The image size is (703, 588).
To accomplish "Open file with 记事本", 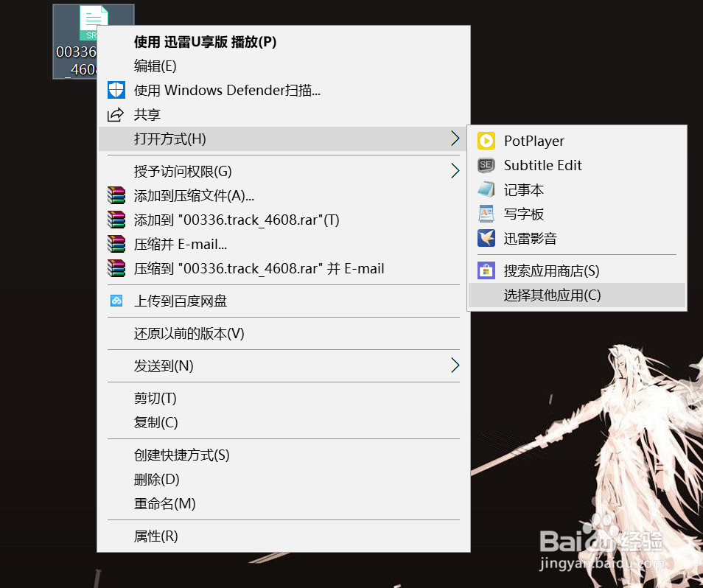I will point(577,189).
